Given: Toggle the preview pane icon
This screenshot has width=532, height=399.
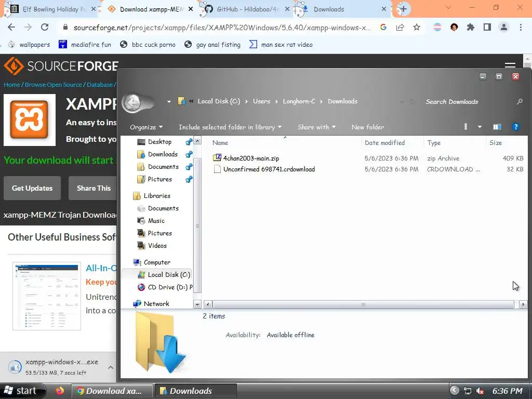Looking at the screenshot, I should (497, 127).
